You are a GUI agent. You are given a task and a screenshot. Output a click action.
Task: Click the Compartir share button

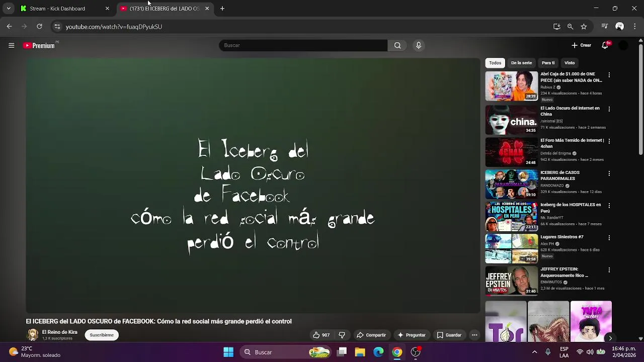coord(371,335)
